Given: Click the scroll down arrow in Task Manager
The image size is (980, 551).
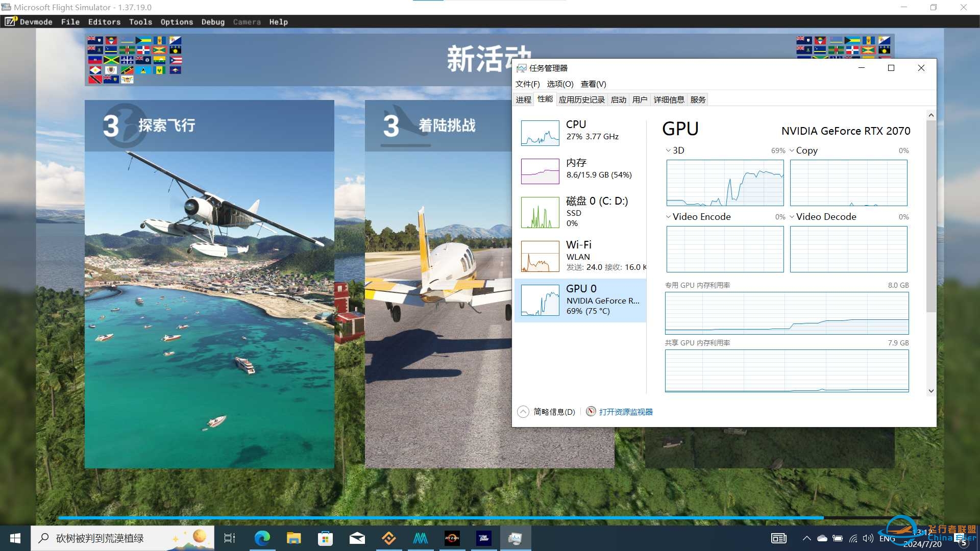Looking at the screenshot, I should coord(931,391).
